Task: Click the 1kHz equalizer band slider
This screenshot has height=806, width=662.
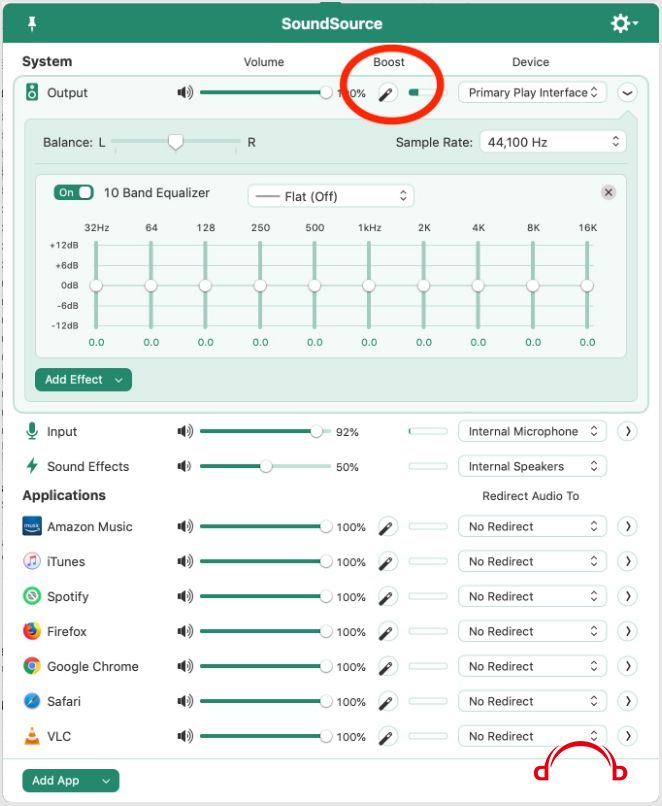Action: pyautogui.click(x=369, y=285)
